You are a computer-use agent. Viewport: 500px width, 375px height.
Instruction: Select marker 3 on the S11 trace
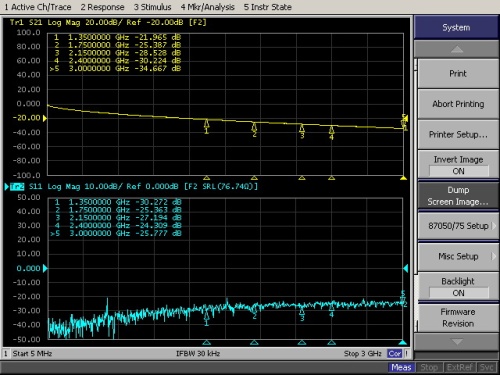(302, 314)
